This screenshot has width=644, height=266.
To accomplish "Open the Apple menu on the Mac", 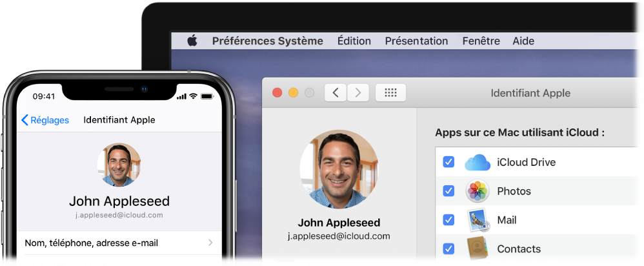I will coord(192,41).
